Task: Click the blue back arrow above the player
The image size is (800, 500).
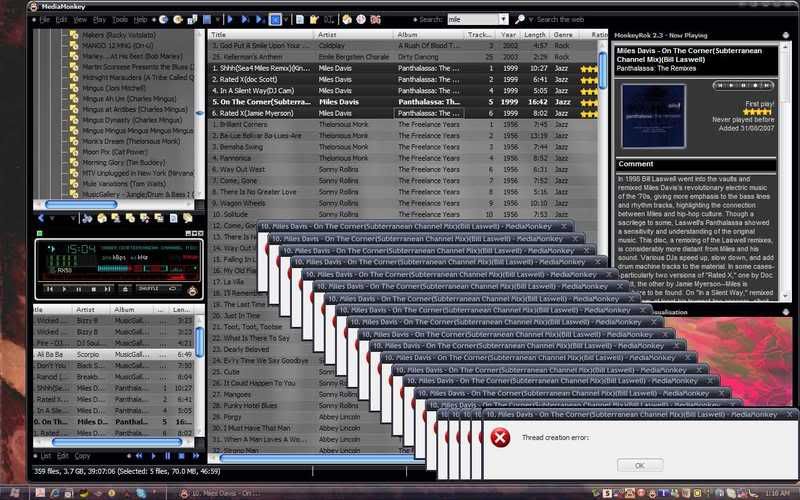Action: pyautogui.click(x=41, y=218)
